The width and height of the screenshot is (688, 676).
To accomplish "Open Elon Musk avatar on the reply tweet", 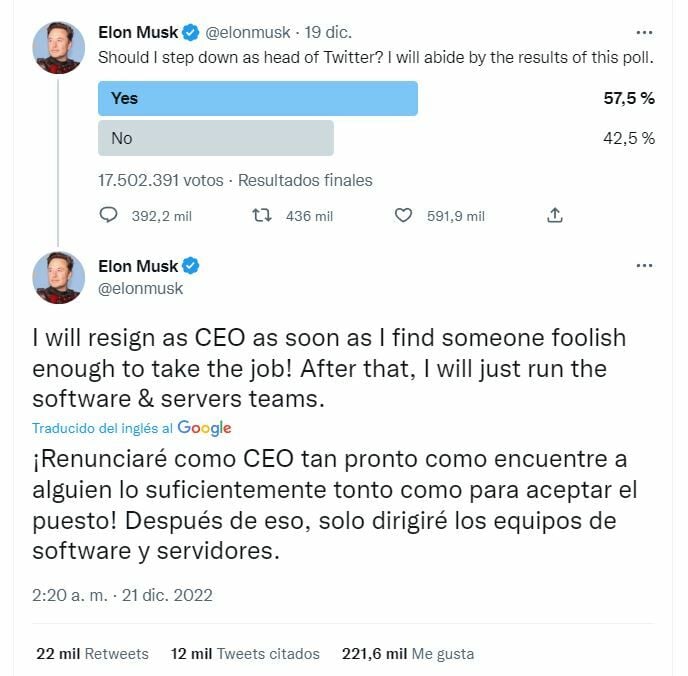I will pyautogui.click(x=59, y=277).
